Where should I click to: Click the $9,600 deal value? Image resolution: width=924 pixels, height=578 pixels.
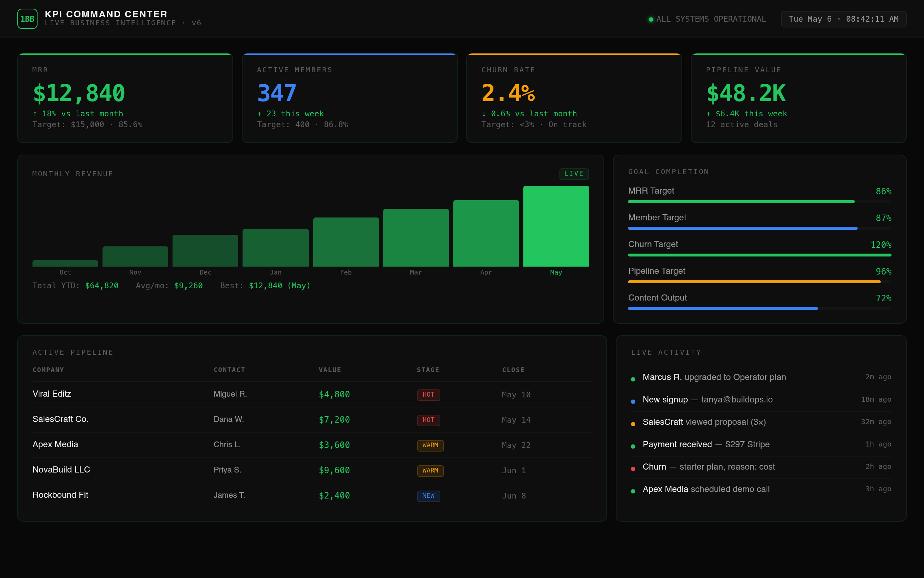click(x=334, y=470)
